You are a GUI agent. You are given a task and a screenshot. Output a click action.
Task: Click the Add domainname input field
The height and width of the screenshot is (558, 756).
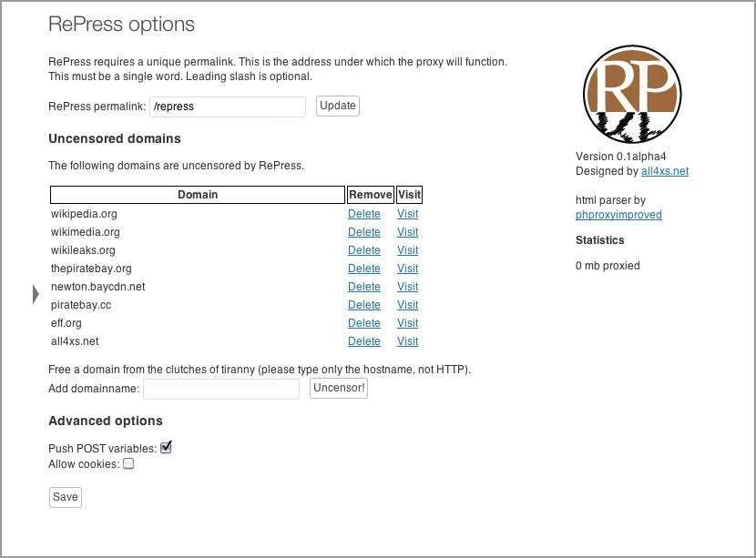pos(221,389)
